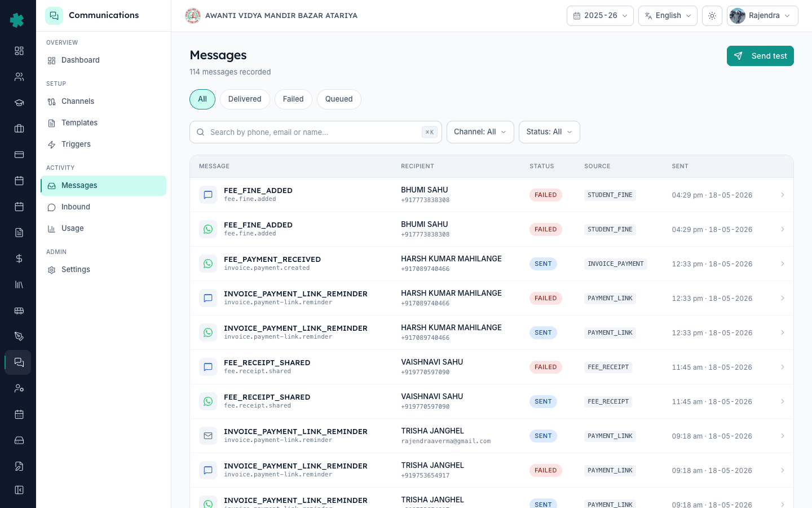The image size is (812, 508).
Task: Click the school crest logo
Action: (193, 16)
